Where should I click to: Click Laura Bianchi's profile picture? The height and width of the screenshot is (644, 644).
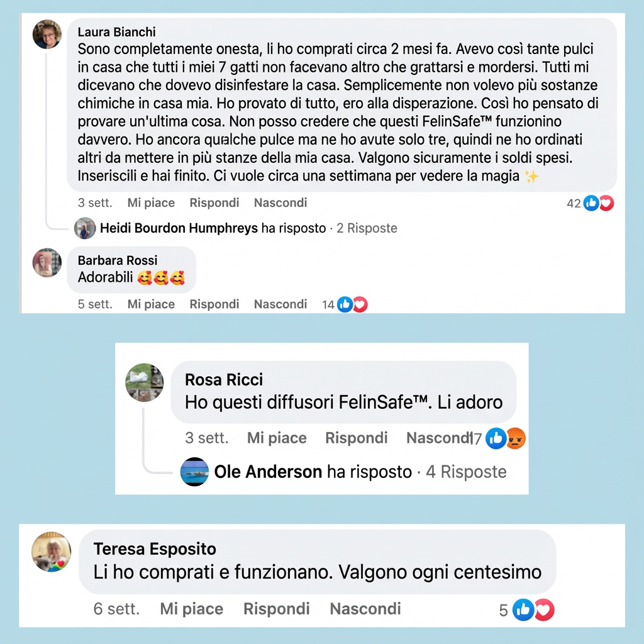coord(47,34)
